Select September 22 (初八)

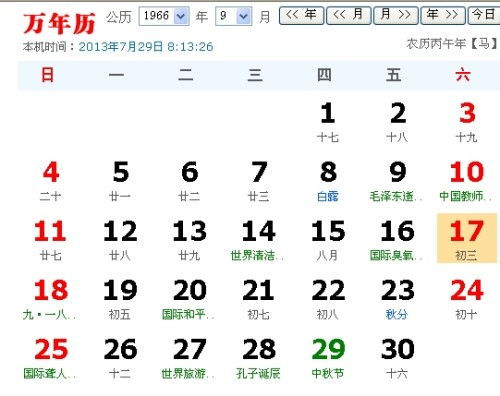pos(328,299)
